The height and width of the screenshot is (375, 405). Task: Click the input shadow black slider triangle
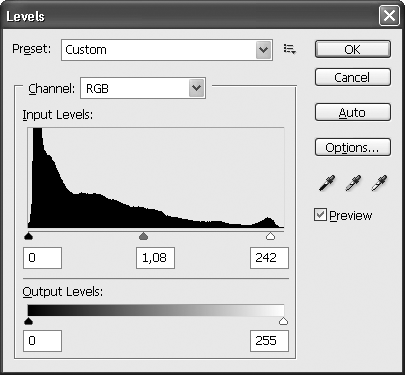pyautogui.click(x=29, y=236)
